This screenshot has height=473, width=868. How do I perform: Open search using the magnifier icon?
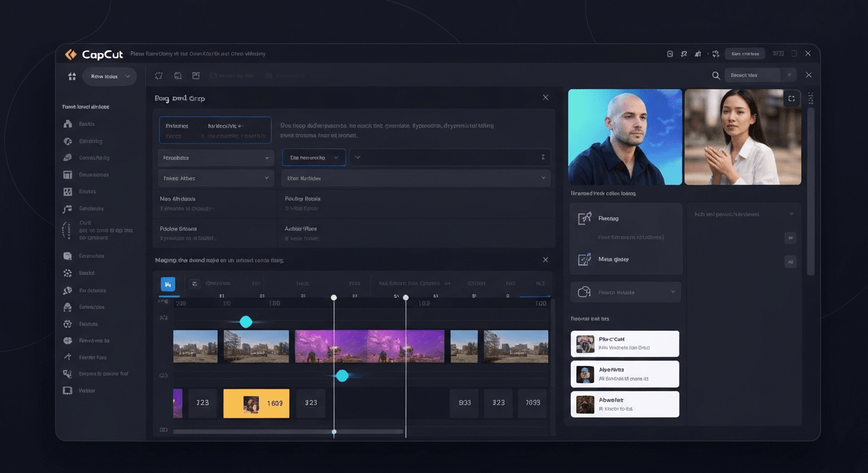click(x=716, y=75)
